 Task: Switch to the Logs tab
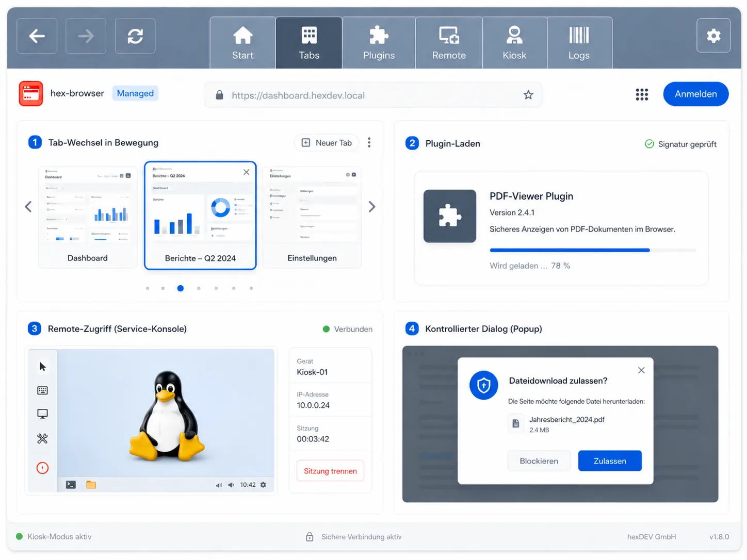(579, 43)
